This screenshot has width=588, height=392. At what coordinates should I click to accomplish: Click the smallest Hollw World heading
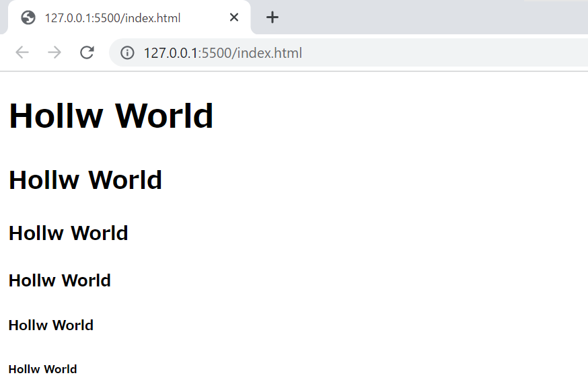pyautogui.click(x=42, y=369)
